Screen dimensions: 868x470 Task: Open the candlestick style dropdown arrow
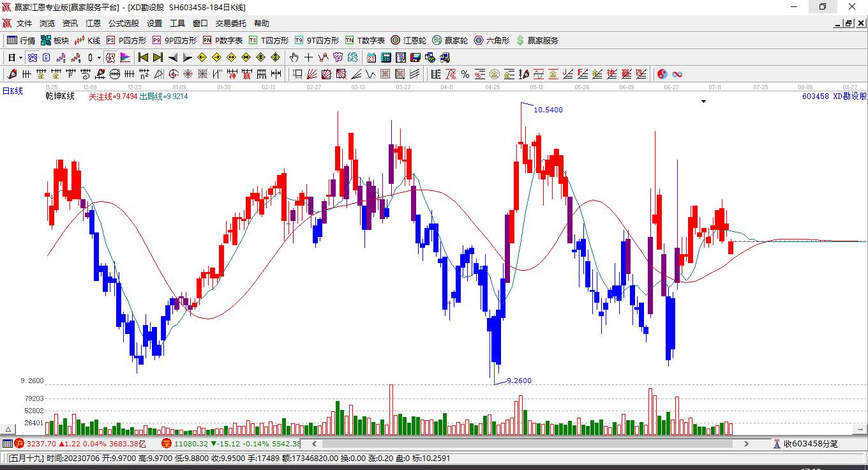pyautogui.click(x=99, y=57)
